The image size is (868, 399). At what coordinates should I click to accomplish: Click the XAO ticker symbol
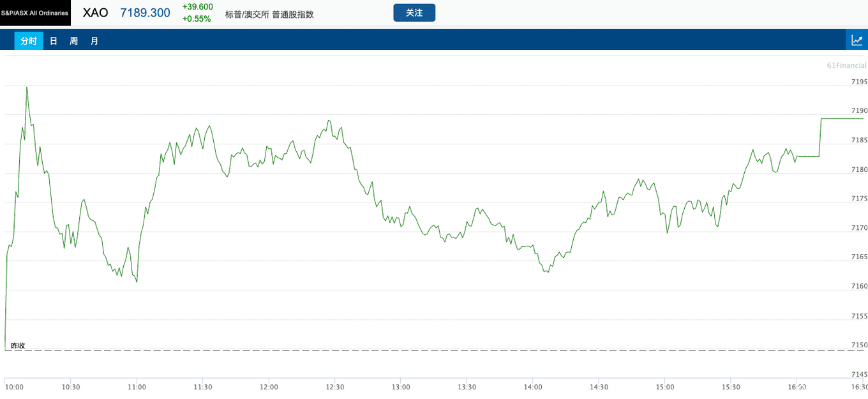pos(96,13)
